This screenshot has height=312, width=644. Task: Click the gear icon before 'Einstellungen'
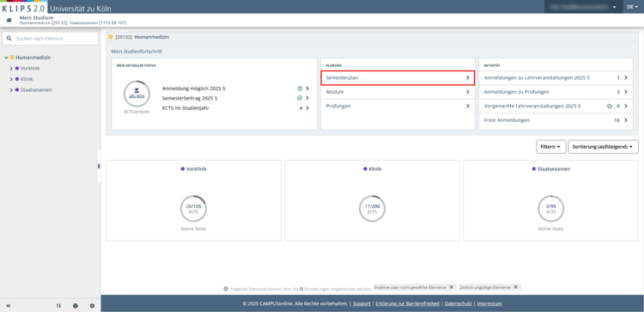[x=301, y=289]
